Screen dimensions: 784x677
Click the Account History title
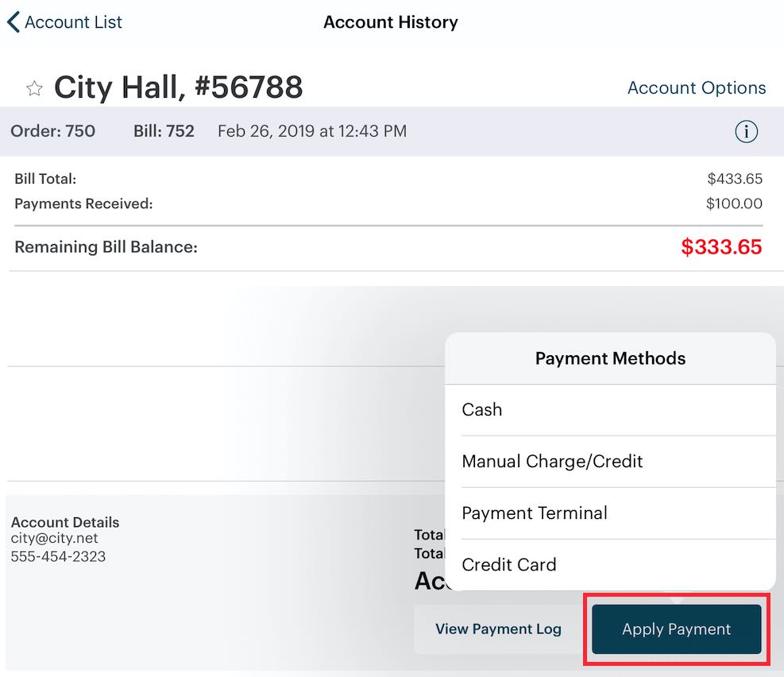[390, 21]
